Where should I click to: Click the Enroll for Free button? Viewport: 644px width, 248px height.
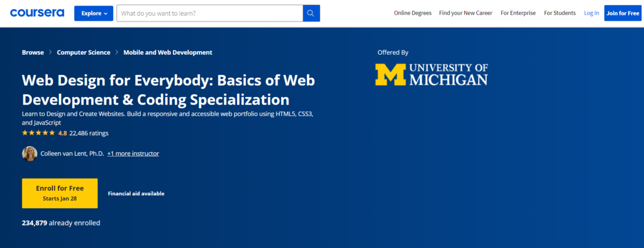click(x=60, y=193)
